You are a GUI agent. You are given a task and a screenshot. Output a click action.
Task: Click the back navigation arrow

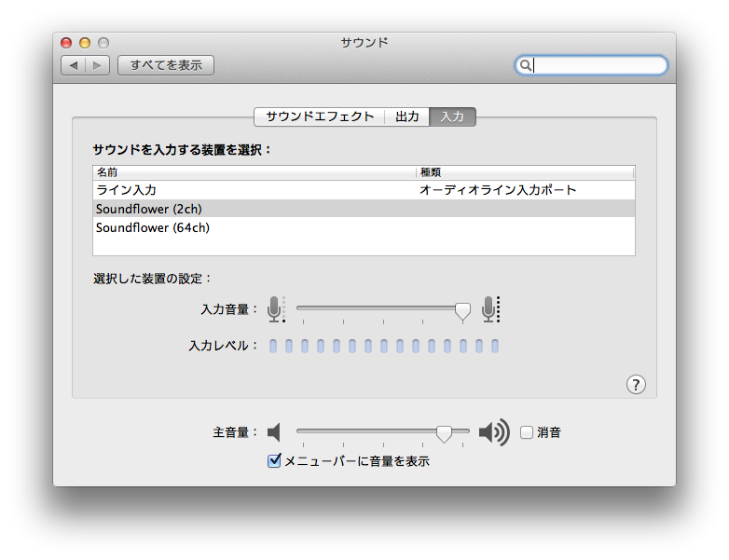[74, 65]
